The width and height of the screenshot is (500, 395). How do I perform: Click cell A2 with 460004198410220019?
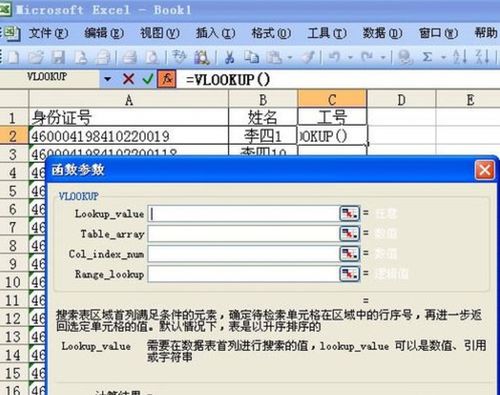[x=129, y=136]
